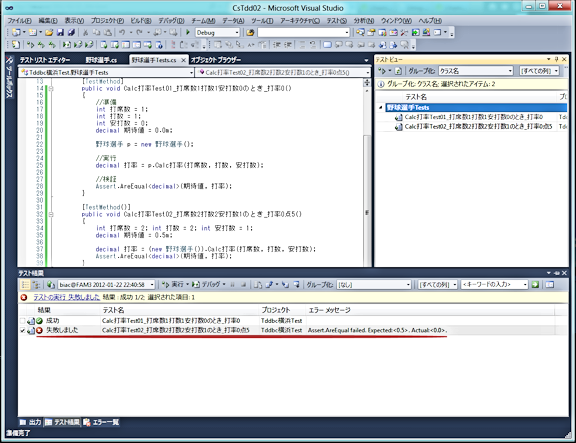Click the 実行 run button in test results
This screenshot has width=576, height=443.
174,284
